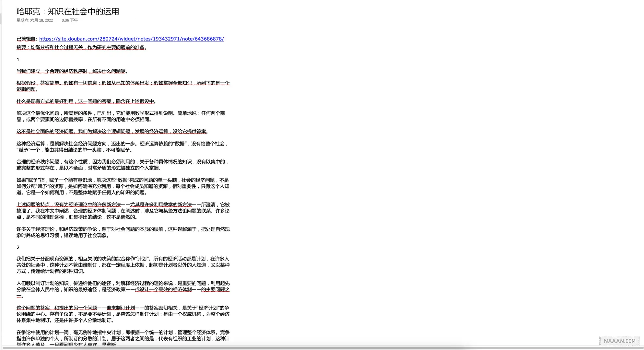Click the page title 哈耶克：知识在社会中的运用
The image size is (644, 350).
point(68,12)
